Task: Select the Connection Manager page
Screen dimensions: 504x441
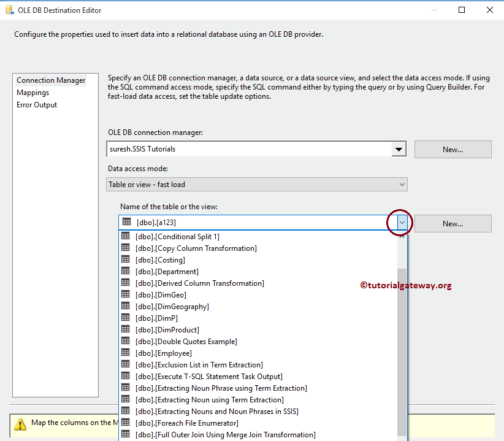Action: point(51,80)
